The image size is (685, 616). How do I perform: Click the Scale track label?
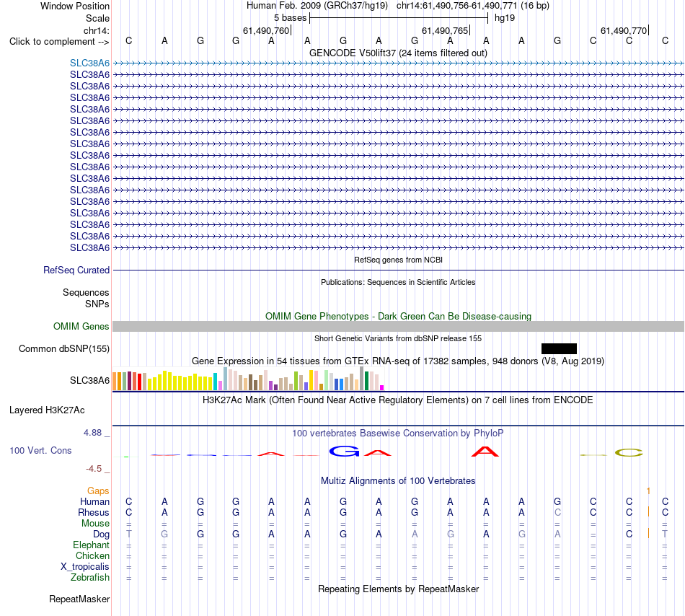pos(97,18)
